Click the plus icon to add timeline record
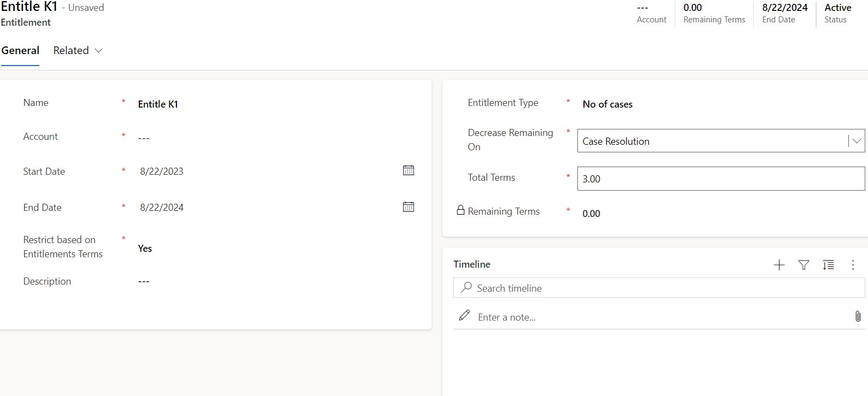 779,265
